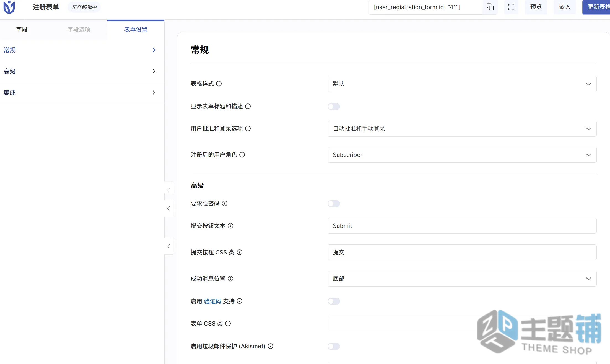Show info for 提交按钮文本

230,226
